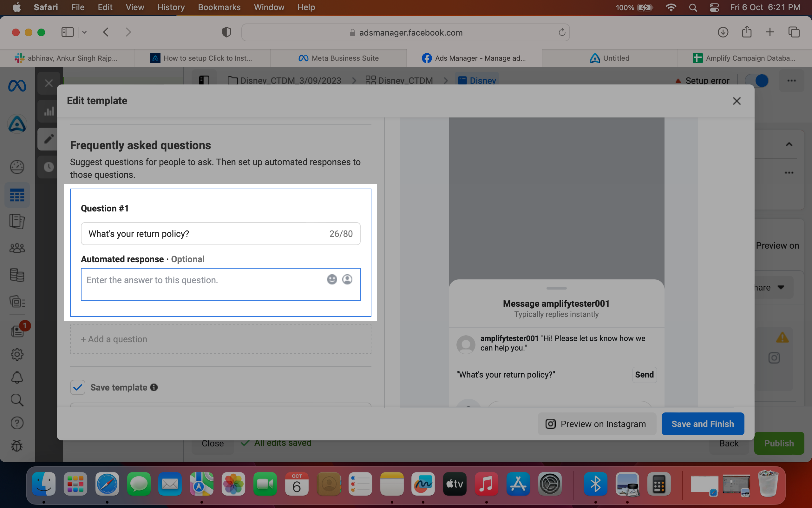The height and width of the screenshot is (508, 812).
Task: Open the Safari File menu
Action: (77, 7)
